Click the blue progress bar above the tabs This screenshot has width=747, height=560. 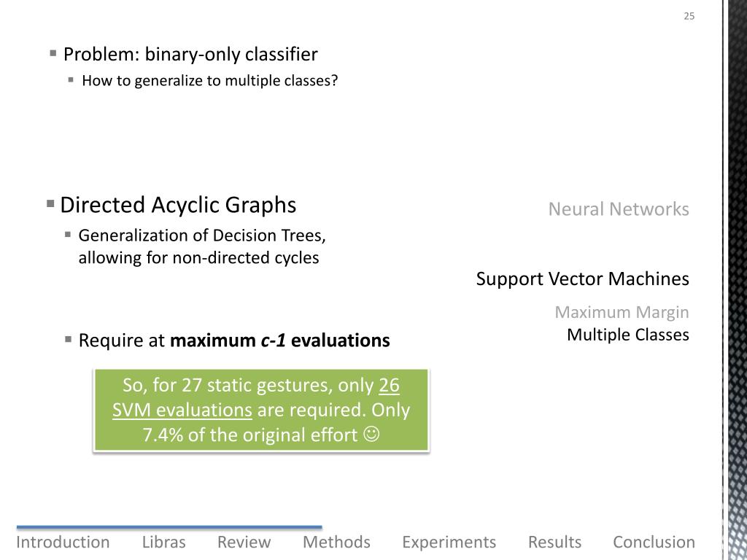pyautogui.click(x=169, y=527)
